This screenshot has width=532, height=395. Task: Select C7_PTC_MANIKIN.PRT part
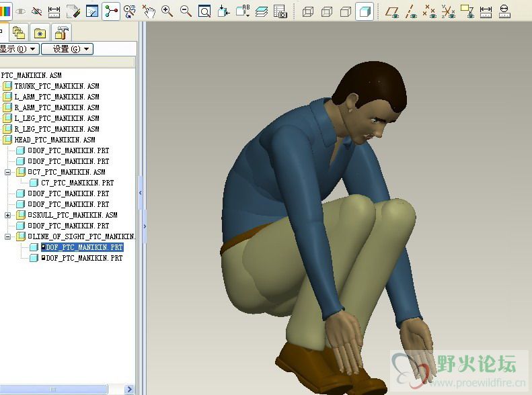77,183
